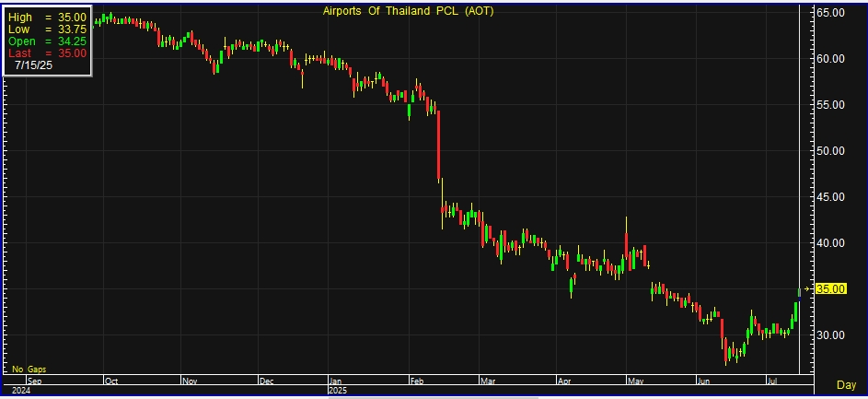The width and height of the screenshot is (868, 399).
Task: Click the Jun month label on time axis
Action: (x=703, y=381)
